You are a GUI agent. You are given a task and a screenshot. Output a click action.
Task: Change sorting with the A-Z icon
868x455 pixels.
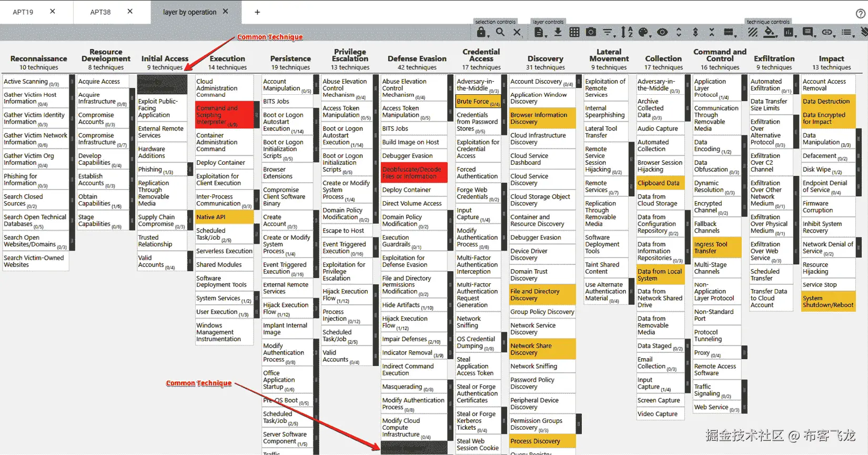(x=627, y=33)
